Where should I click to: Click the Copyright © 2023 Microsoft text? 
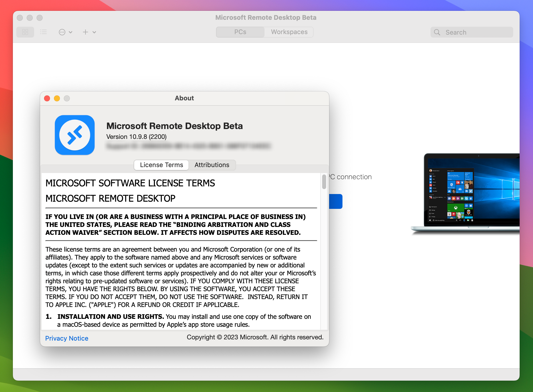tap(255, 337)
